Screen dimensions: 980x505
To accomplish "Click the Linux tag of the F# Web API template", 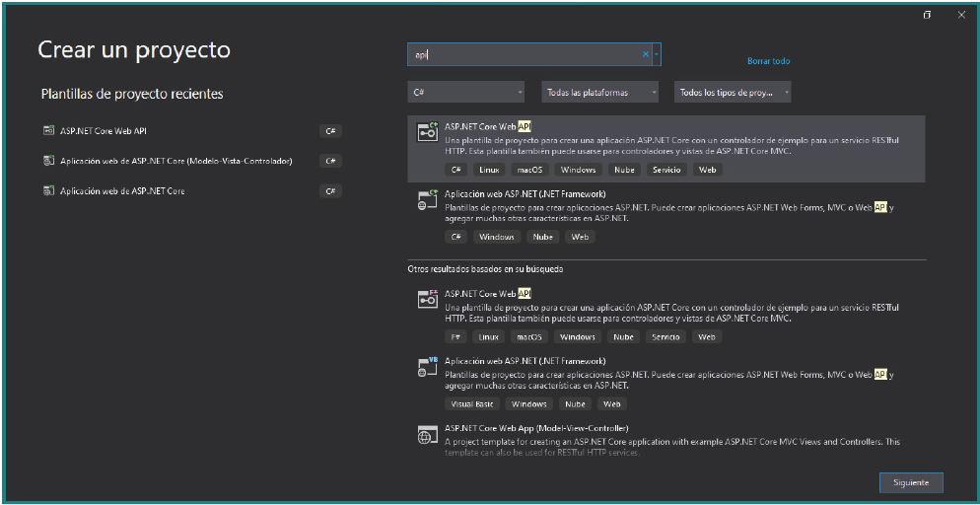I will pos(489,337).
